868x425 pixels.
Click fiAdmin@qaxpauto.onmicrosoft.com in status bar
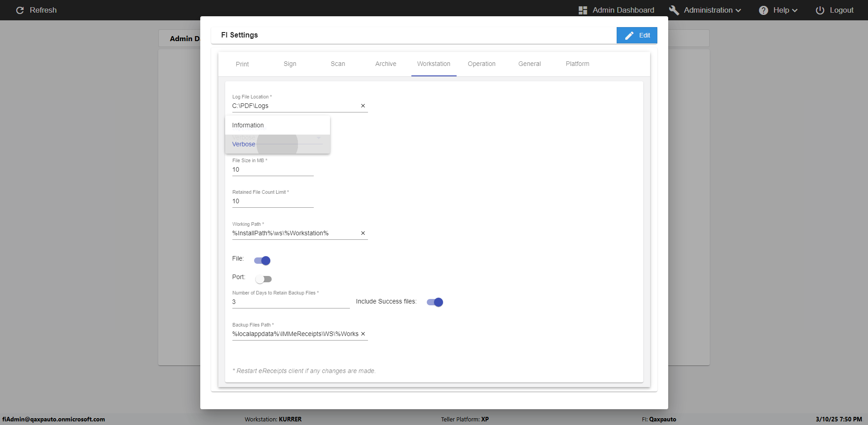pyautogui.click(x=53, y=419)
